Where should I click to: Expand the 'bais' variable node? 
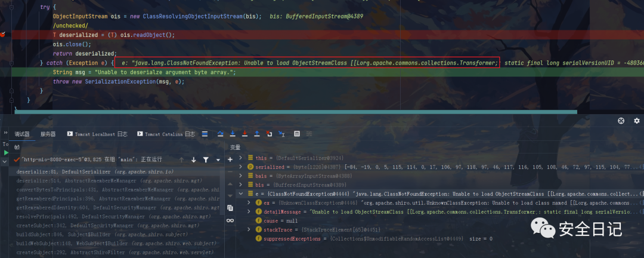[241, 176]
